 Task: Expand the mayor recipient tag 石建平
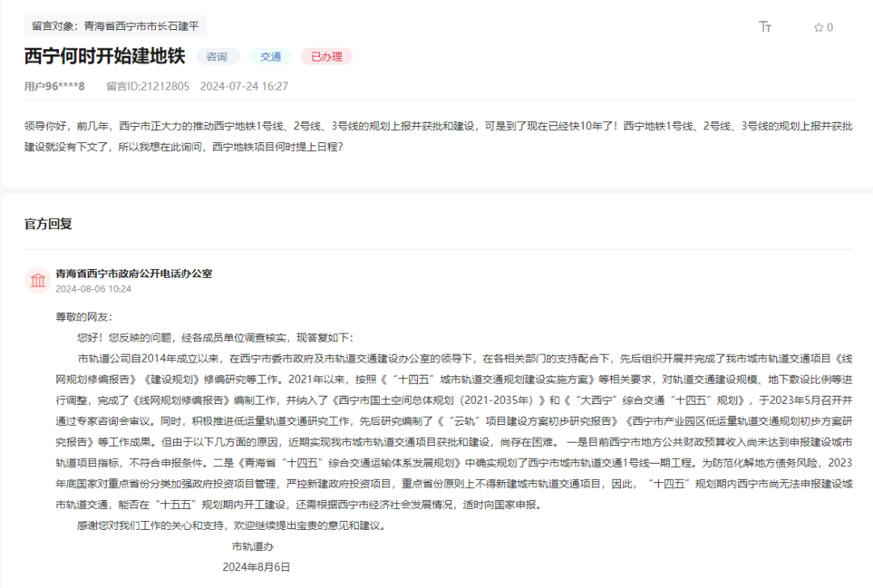185,25
